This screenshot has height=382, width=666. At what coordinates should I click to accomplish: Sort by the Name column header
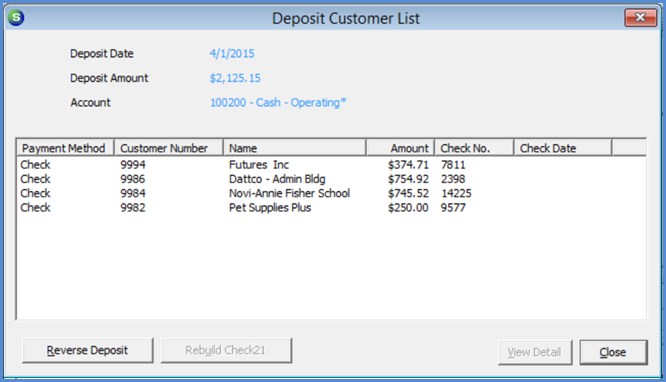[x=294, y=148]
